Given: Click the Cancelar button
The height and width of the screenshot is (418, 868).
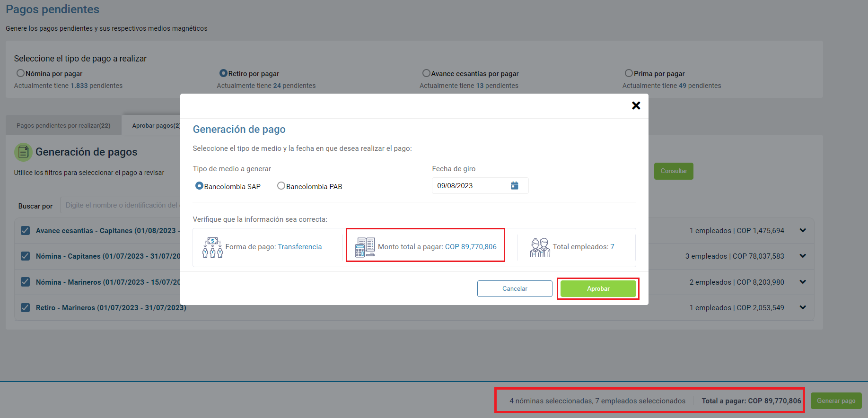Looking at the screenshot, I should point(515,289).
